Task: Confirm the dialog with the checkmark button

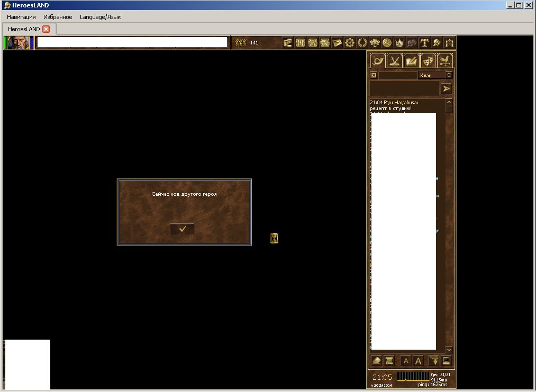Action: click(x=182, y=229)
